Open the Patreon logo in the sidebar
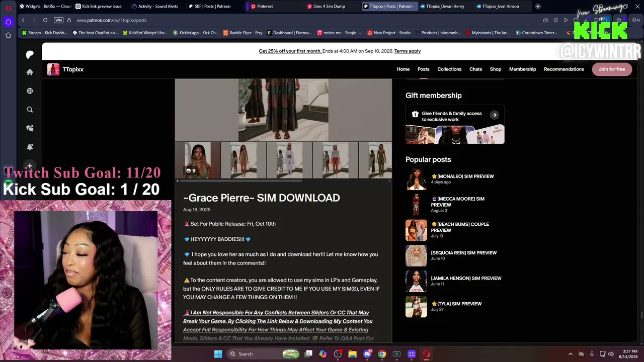The height and width of the screenshot is (362, 644). point(30,54)
